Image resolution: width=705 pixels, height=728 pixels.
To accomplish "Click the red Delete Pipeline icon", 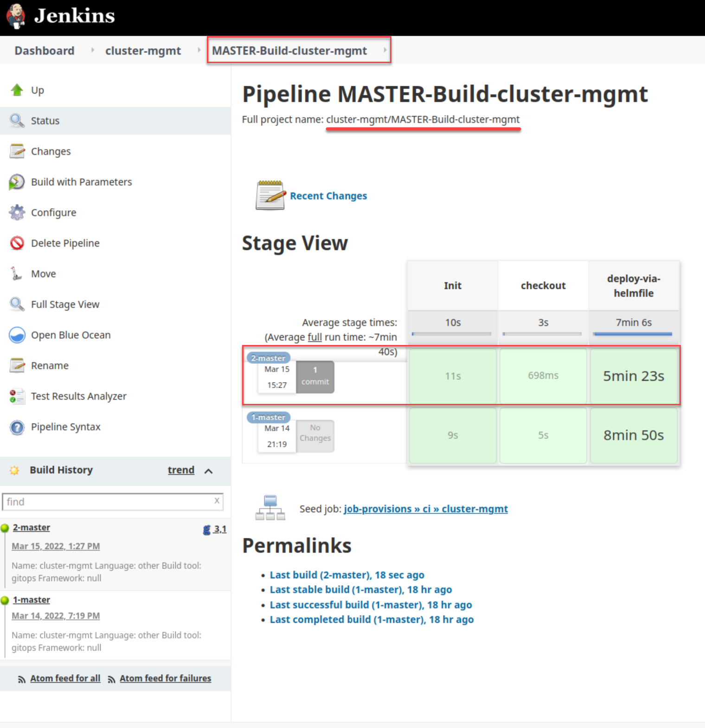I will click(x=17, y=243).
